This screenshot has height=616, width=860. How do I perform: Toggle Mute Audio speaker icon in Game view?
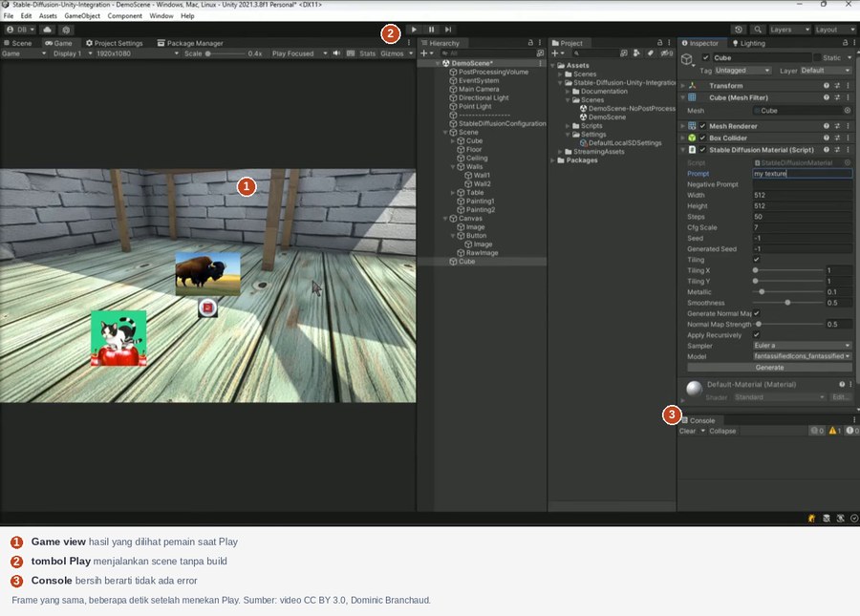(x=336, y=53)
